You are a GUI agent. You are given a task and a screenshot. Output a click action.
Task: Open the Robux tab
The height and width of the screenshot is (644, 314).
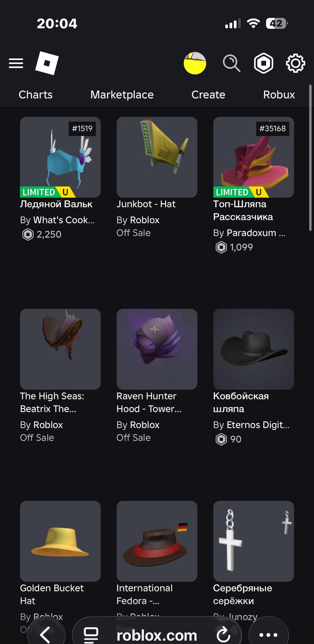[279, 95]
